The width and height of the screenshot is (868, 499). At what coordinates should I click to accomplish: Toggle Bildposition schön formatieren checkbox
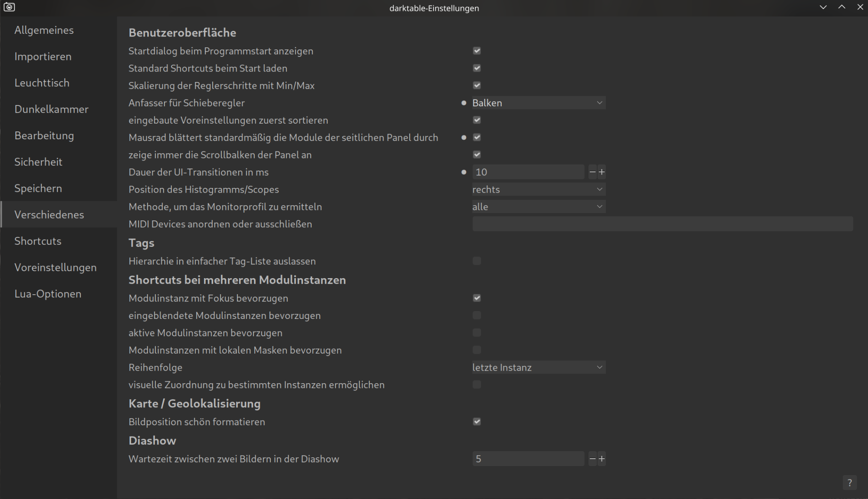click(x=477, y=422)
